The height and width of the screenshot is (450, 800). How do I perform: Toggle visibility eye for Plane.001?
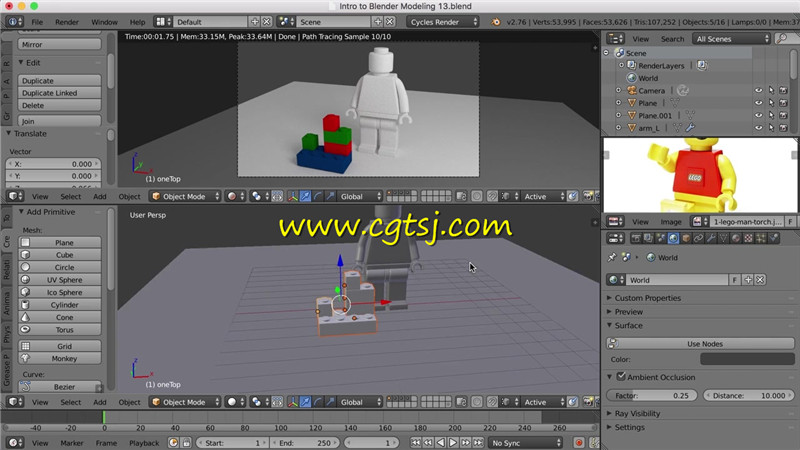tap(759, 115)
